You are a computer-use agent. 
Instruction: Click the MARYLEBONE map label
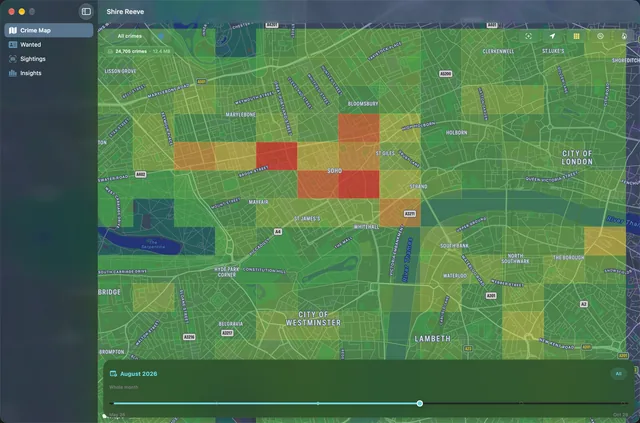pos(240,115)
